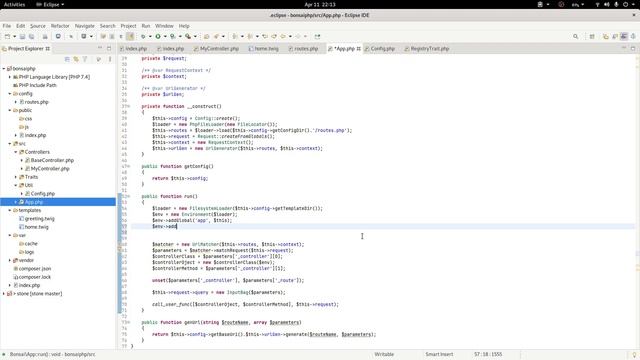Screen dimensions: 640x360
Task: Click the cursor position 57:18 status entry
Action: tap(488, 354)
